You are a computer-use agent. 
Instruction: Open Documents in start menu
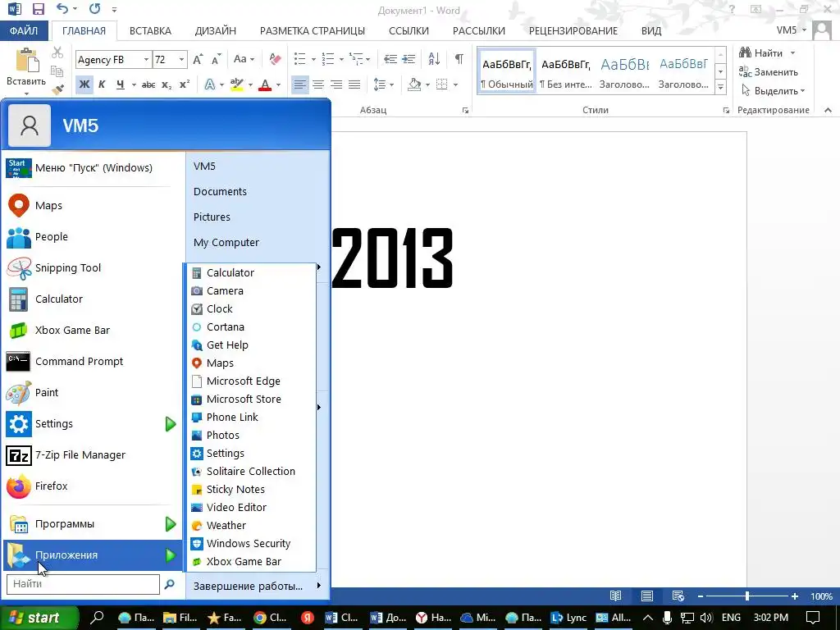pos(220,192)
